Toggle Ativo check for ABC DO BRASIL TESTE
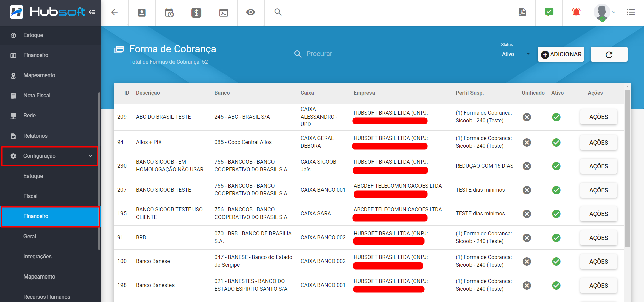This screenshot has width=644, height=302. 556,117
